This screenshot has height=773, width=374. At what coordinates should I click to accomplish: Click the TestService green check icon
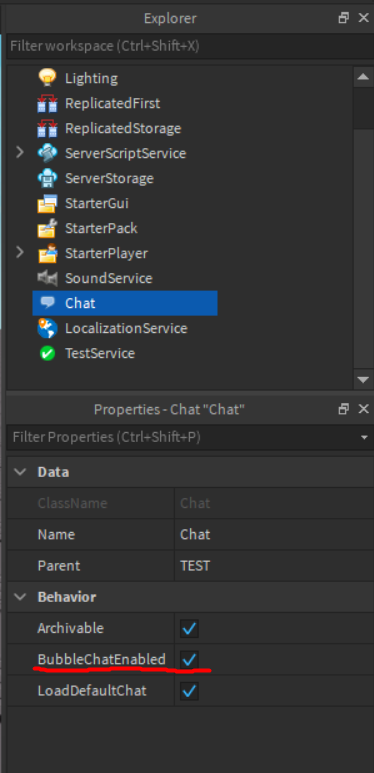pos(47,353)
